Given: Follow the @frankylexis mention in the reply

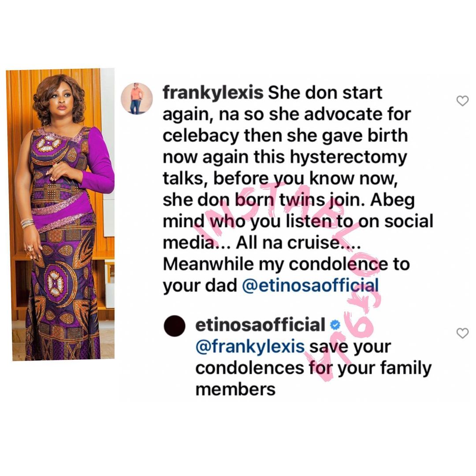Looking at the screenshot, I should 250,346.
